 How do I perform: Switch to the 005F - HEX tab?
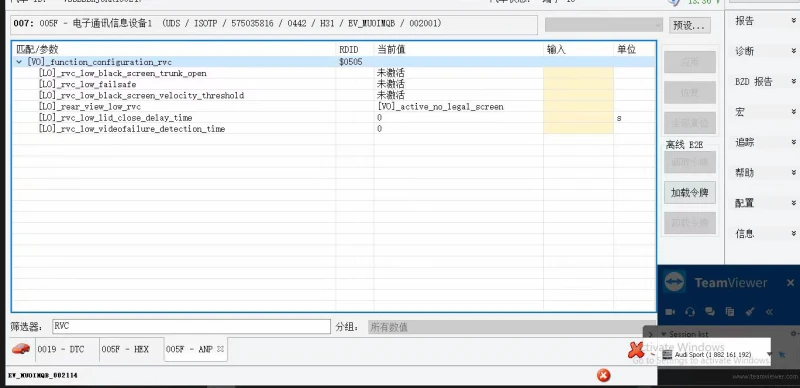(x=126, y=349)
